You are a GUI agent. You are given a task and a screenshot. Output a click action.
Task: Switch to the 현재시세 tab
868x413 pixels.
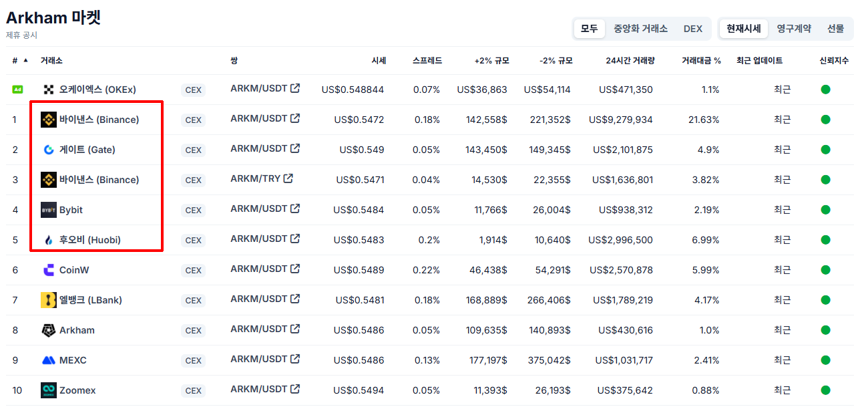pos(744,29)
